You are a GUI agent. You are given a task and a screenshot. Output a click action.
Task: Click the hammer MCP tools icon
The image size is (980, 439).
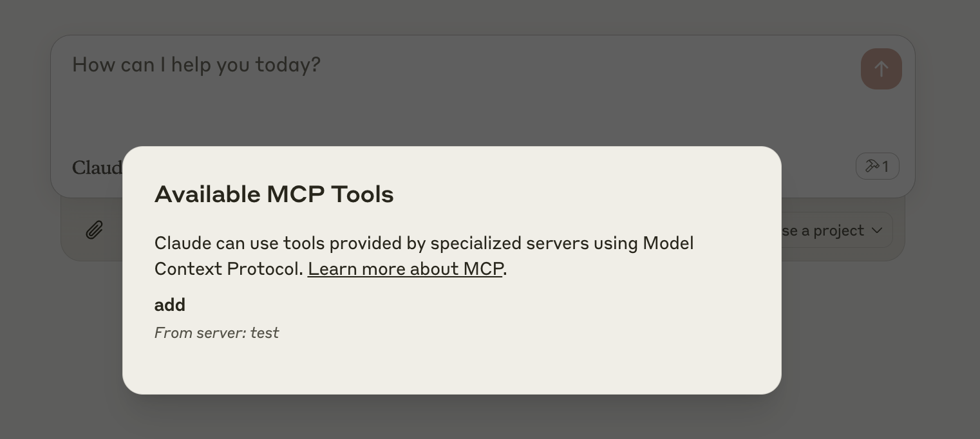coord(872,166)
